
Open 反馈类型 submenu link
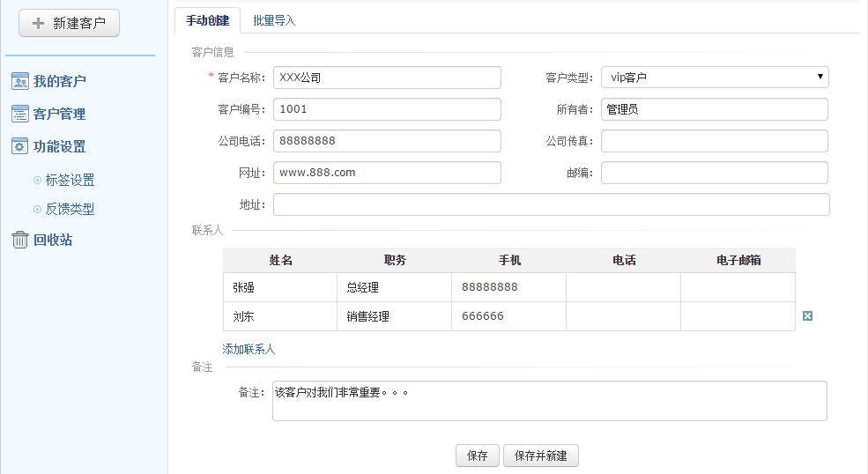[70, 210]
